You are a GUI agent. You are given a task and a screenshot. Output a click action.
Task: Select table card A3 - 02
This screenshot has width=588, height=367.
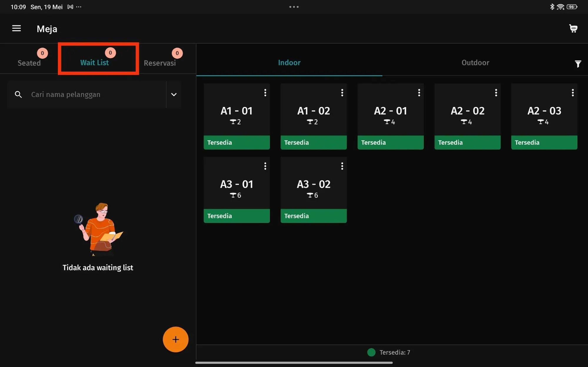tap(314, 190)
